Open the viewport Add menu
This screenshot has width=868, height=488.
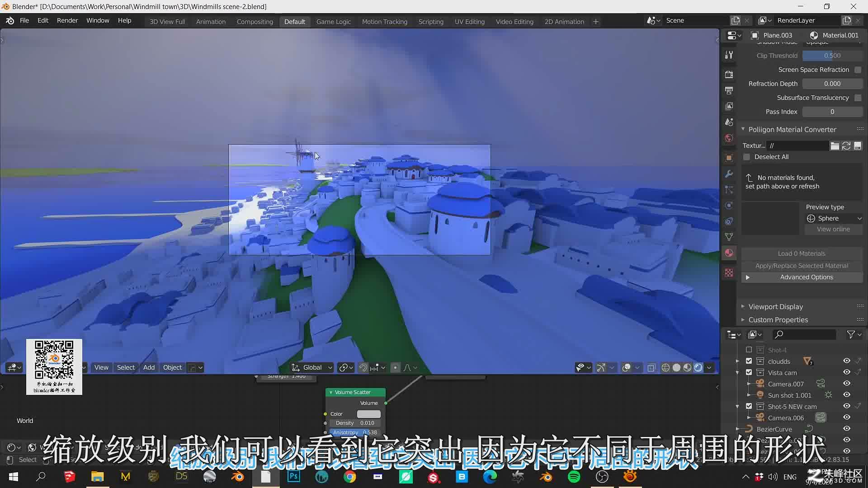point(149,367)
